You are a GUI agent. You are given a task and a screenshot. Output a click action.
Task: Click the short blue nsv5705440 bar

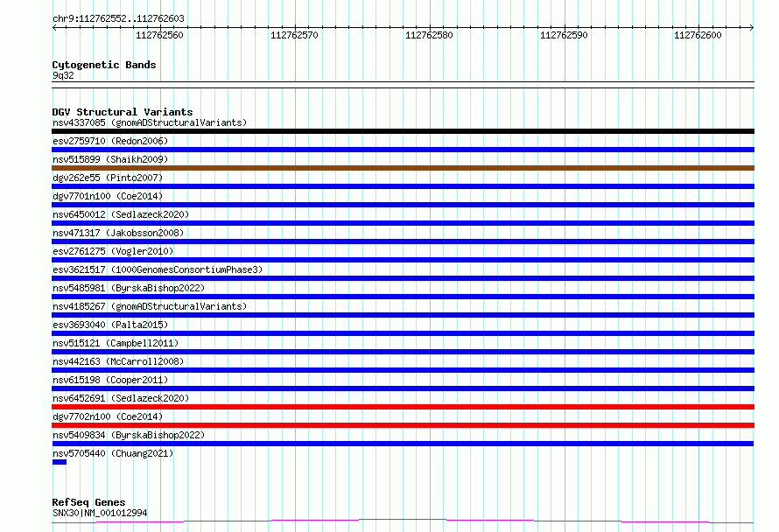(x=60, y=462)
